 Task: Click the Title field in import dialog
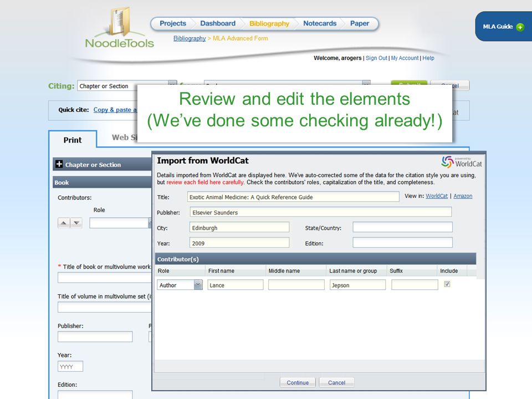293,197
